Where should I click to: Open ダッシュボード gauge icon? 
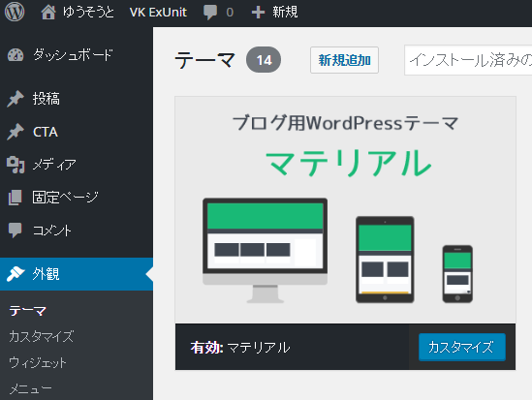(x=16, y=55)
